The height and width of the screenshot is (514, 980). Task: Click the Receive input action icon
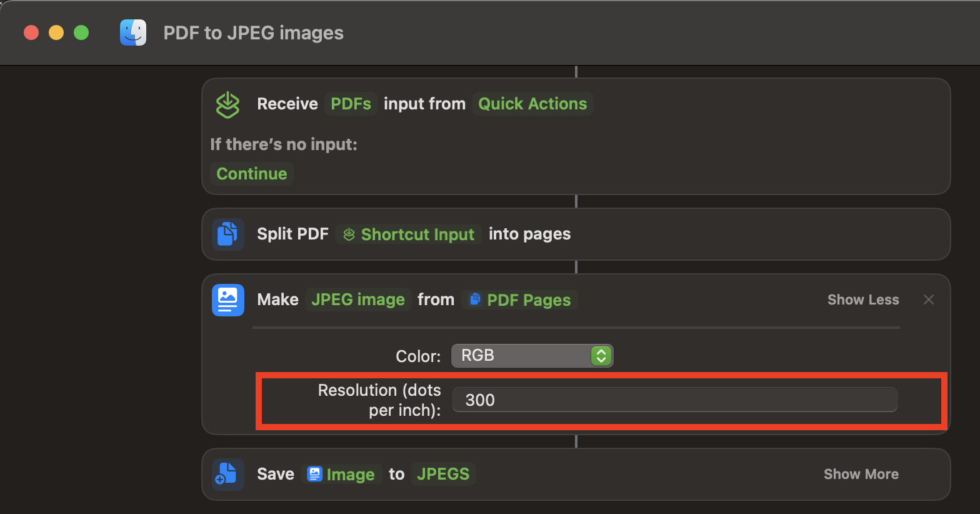pyautogui.click(x=227, y=104)
